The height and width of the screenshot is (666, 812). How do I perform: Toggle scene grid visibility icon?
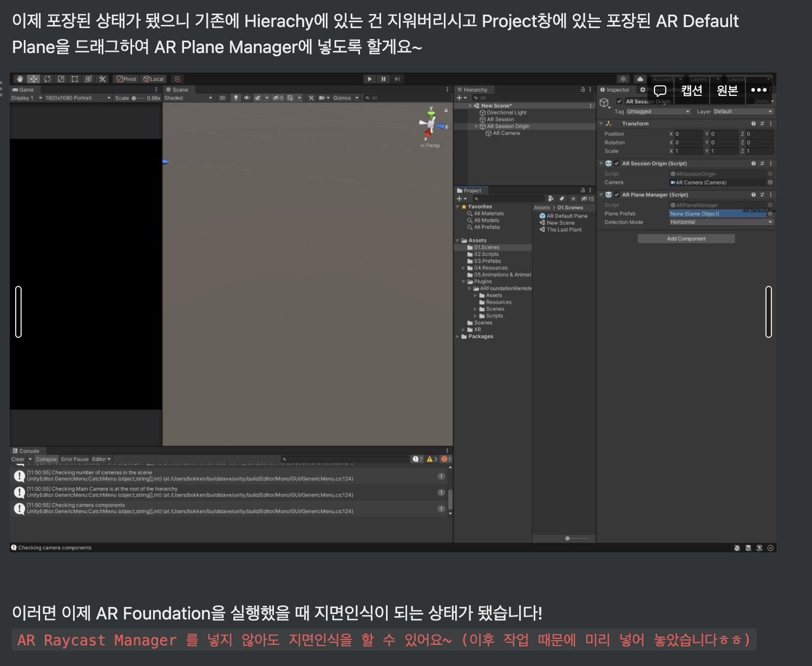coord(291,98)
